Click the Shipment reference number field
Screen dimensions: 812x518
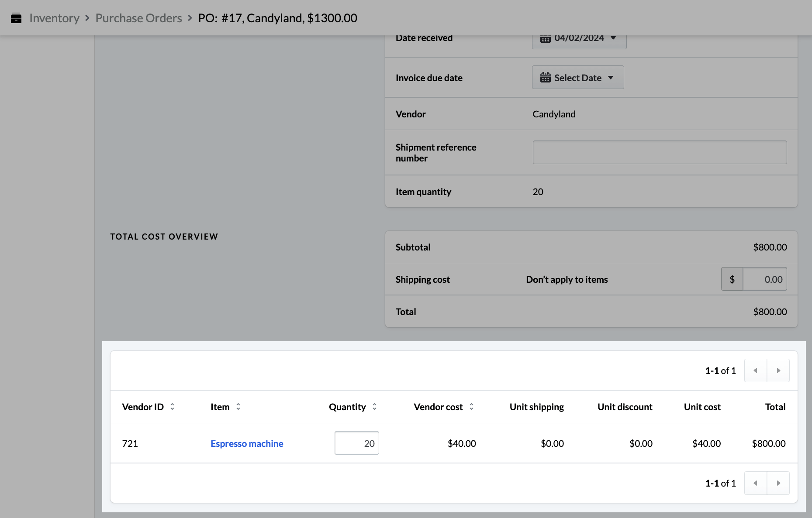point(659,152)
